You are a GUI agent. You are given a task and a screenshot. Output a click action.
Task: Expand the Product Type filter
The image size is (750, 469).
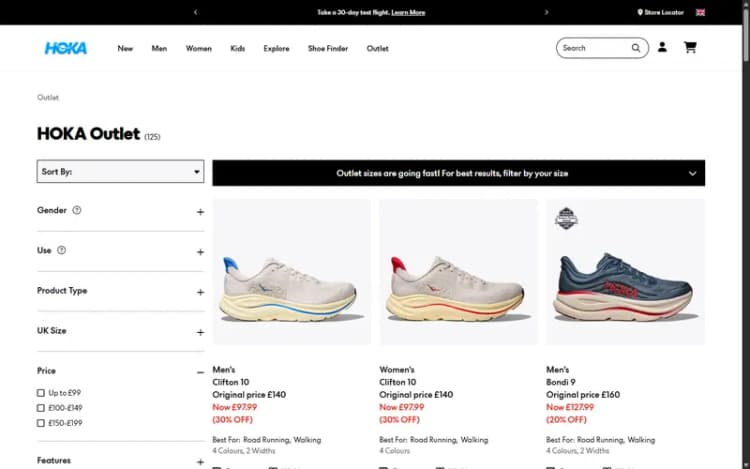tap(200, 292)
